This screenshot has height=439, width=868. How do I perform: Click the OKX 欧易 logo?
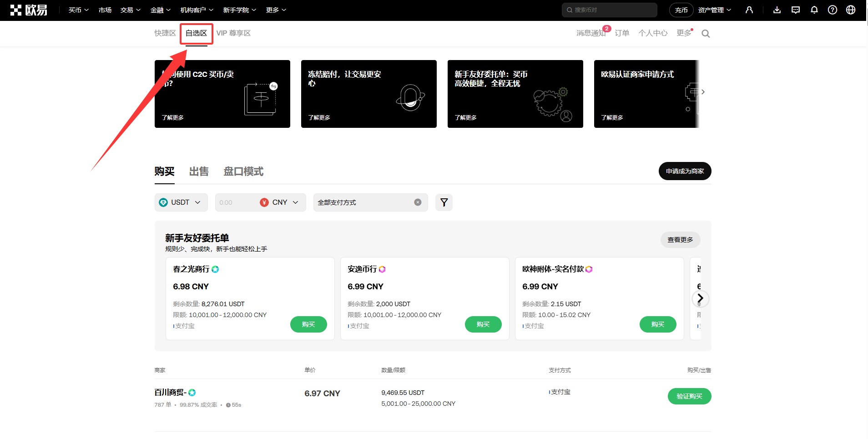(x=29, y=10)
